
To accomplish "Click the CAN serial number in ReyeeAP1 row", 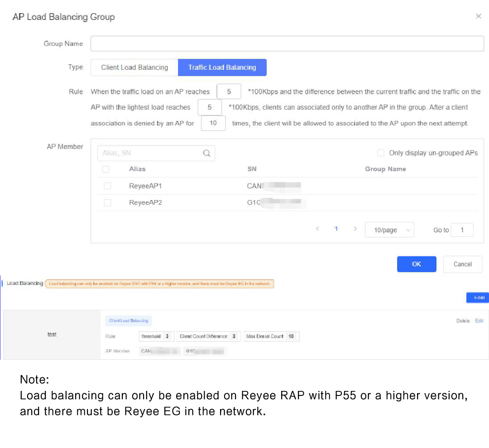I will pyautogui.click(x=273, y=186).
